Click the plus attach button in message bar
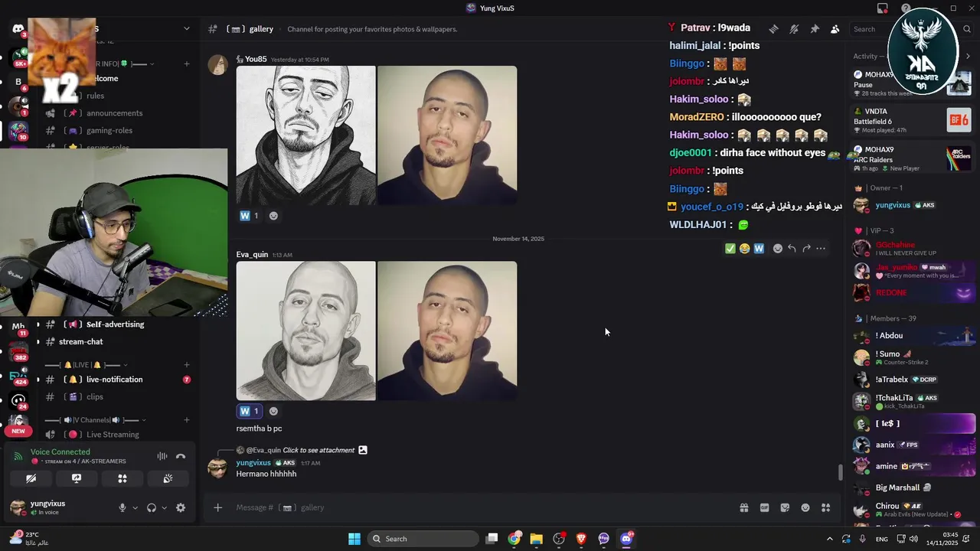Screen dimensions: 980x551 (x=217, y=507)
